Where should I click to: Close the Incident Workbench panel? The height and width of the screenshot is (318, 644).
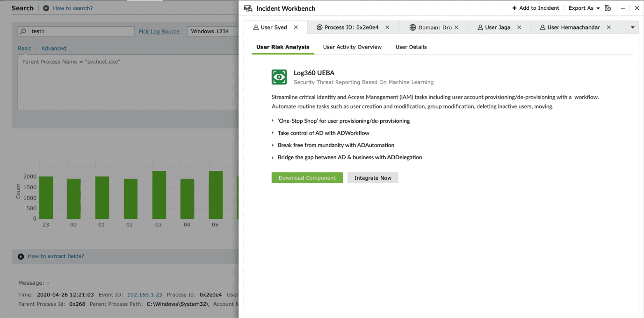pos(637,8)
